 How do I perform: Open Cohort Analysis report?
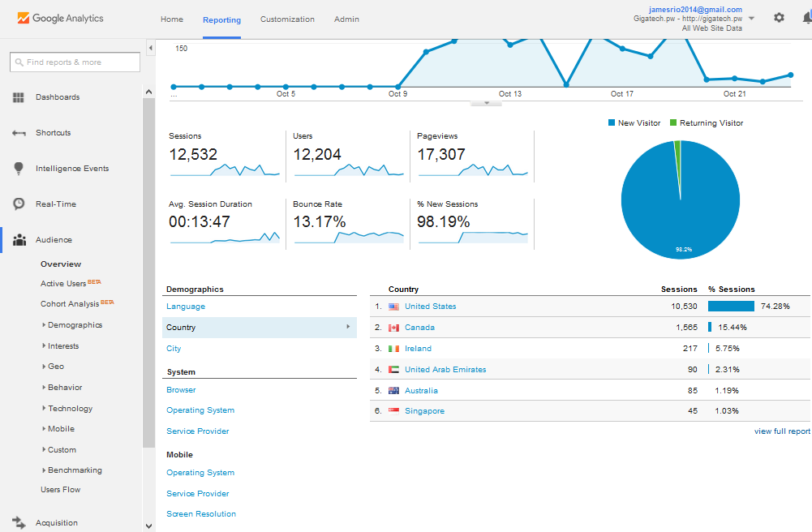pyautogui.click(x=70, y=304)
